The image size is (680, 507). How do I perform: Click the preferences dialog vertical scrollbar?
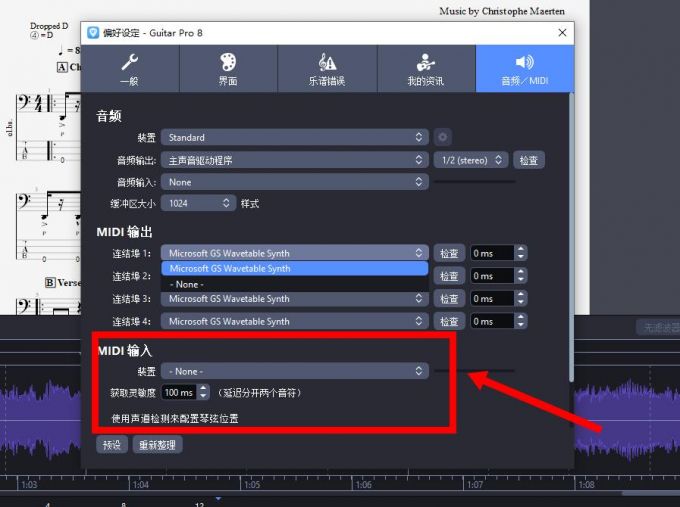572,238
